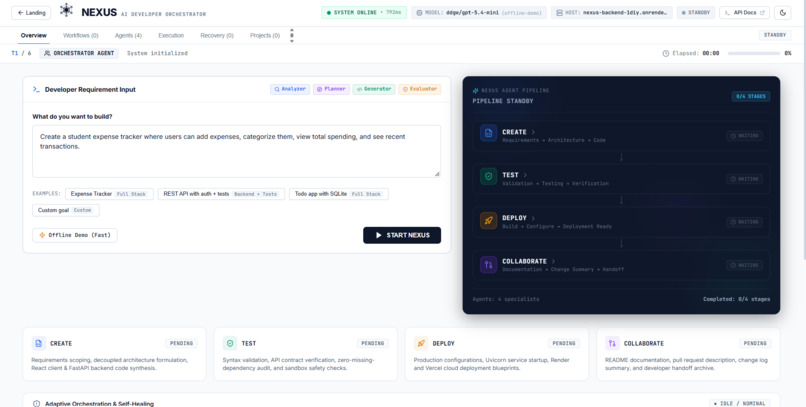Select the Overview tab
The image size is (806, 407).
tap(33, 35)
